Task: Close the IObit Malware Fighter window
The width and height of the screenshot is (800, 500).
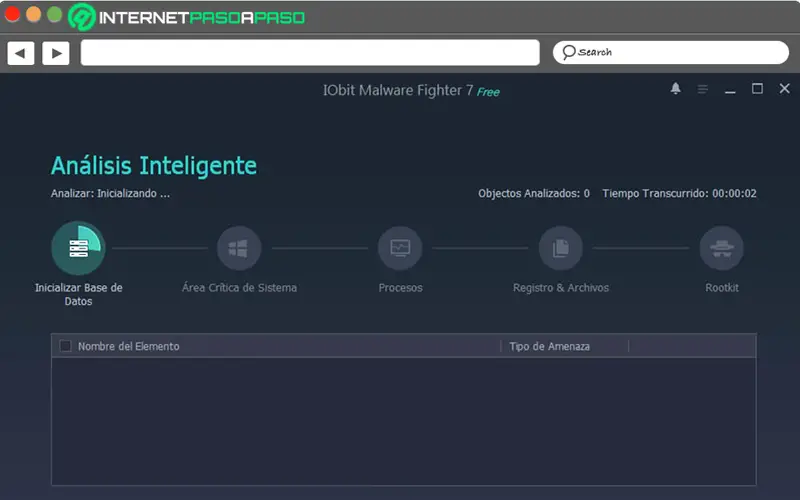Action: pos(784,89)
